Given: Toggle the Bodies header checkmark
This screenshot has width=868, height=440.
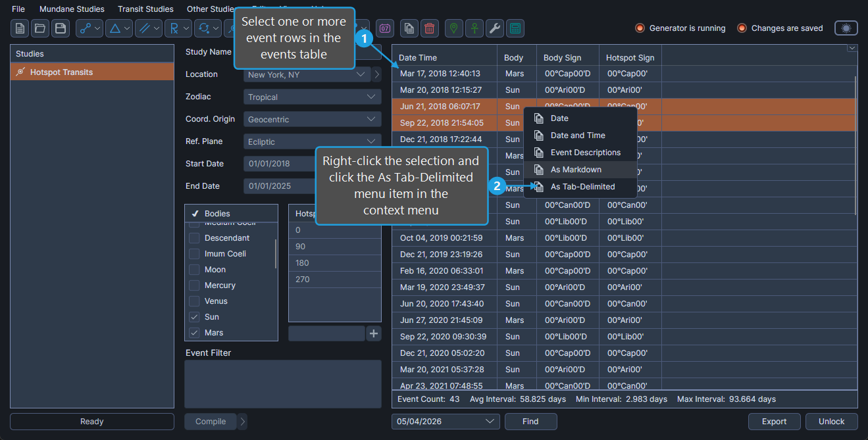Looking at the screenshot, I should 195,214.
